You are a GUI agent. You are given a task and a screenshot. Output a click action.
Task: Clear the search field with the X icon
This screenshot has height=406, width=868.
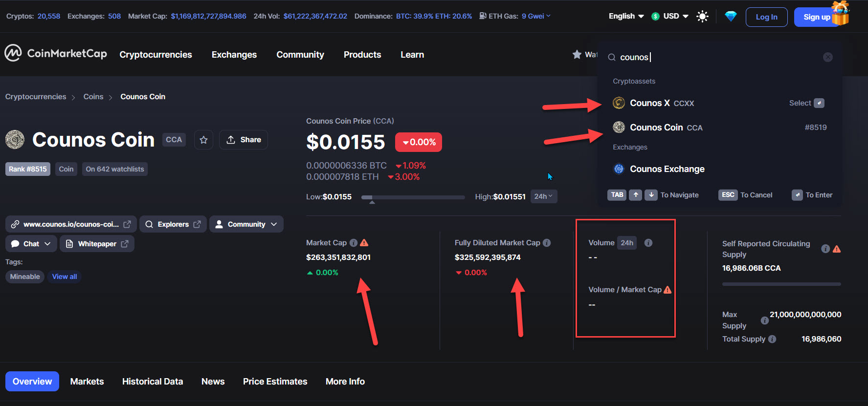[828, 57]
